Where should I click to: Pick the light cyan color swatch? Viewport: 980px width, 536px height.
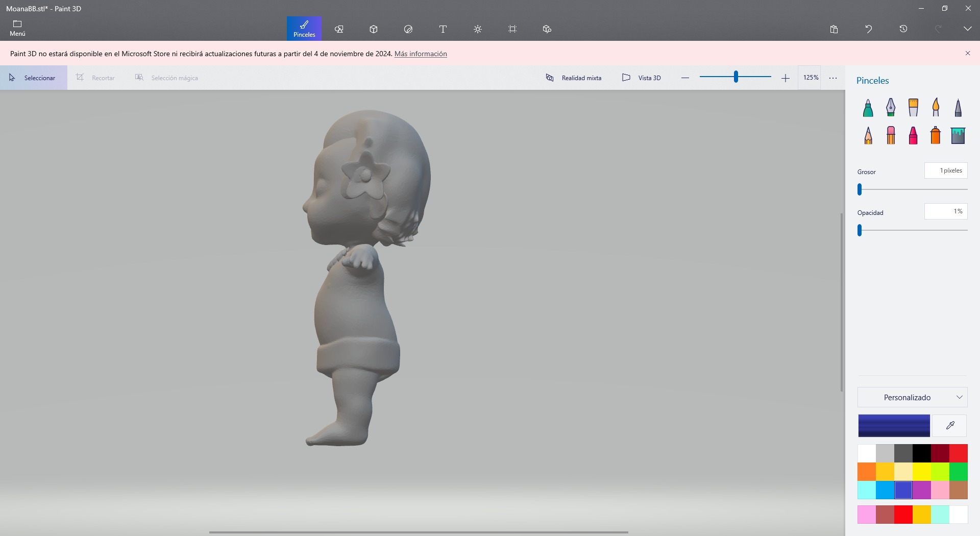867,490
